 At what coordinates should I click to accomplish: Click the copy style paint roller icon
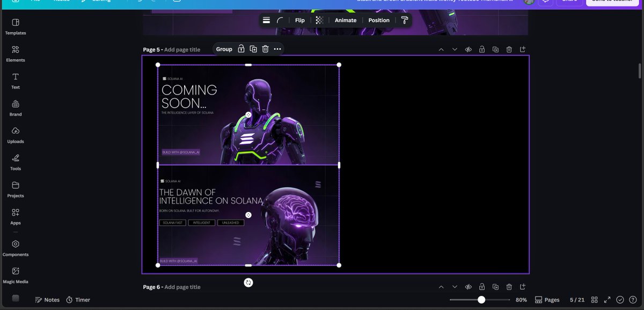pos(405,20)
